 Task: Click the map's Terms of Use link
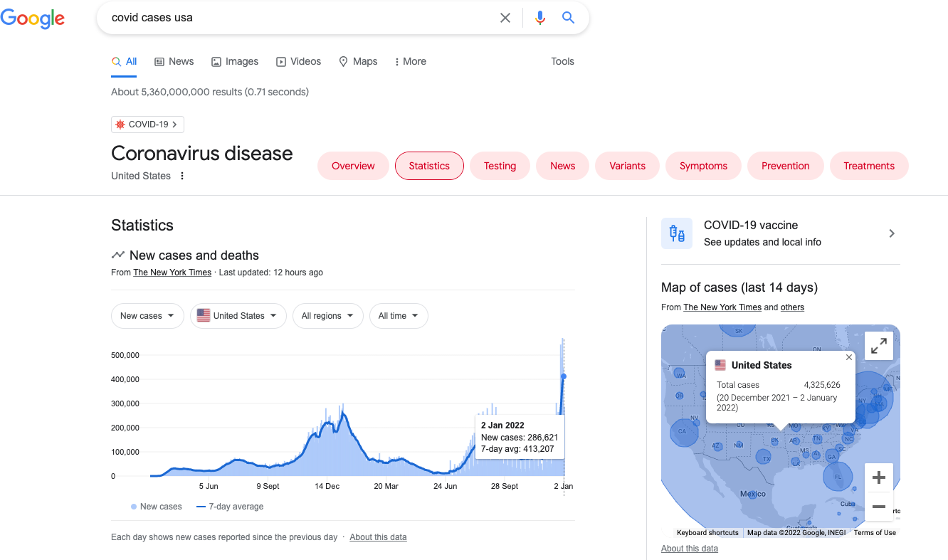pyautogui.click(x=875, y=533)
